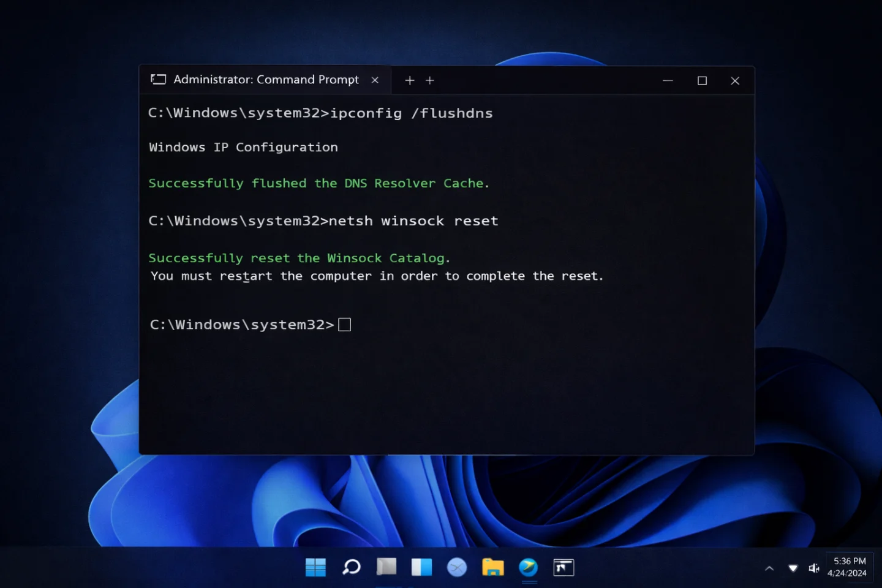Image resolution: width=882 pixels, height=588 pixels.
Task: Click the cursor block at the prompt
Action: [345, 325]
